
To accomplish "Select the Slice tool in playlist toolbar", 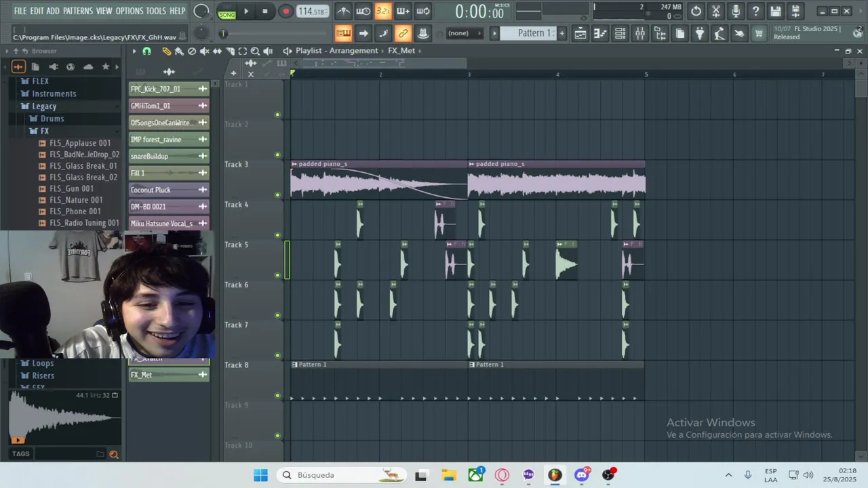I will [230, 51].
